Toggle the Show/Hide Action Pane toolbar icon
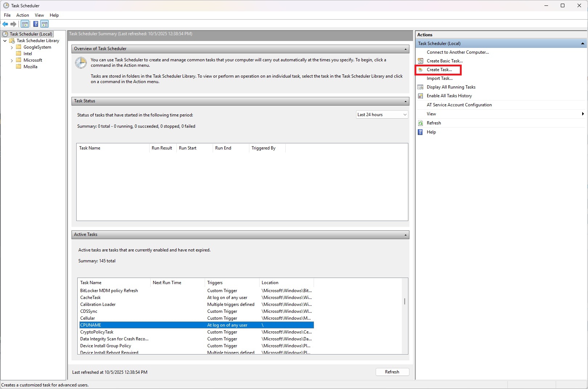588x389 pixels. point(45,24)
